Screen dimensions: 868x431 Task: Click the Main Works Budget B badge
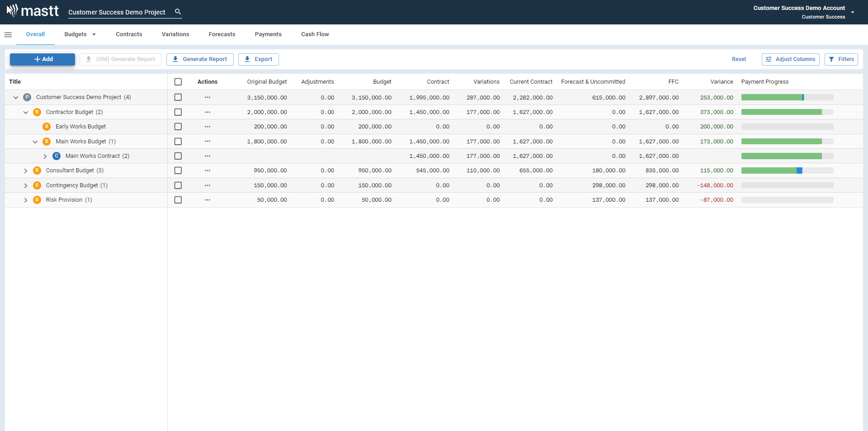tap(47, 142)
